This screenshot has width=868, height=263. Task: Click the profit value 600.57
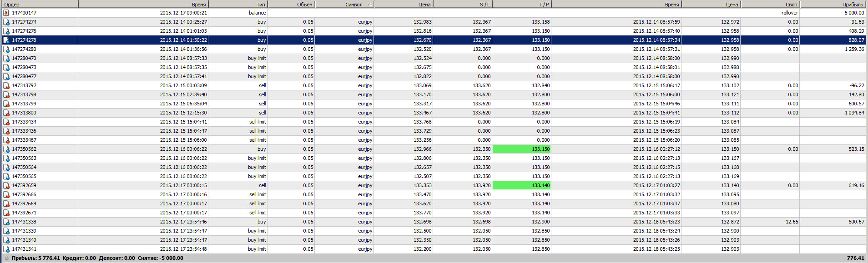point(856,104)
